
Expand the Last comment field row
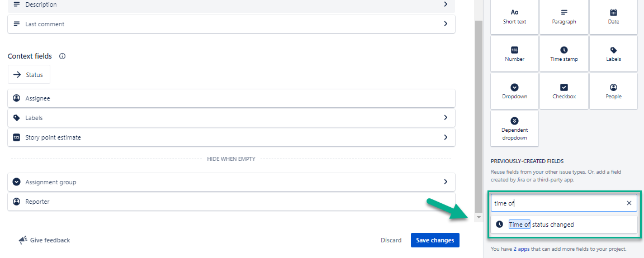point(446,24)
